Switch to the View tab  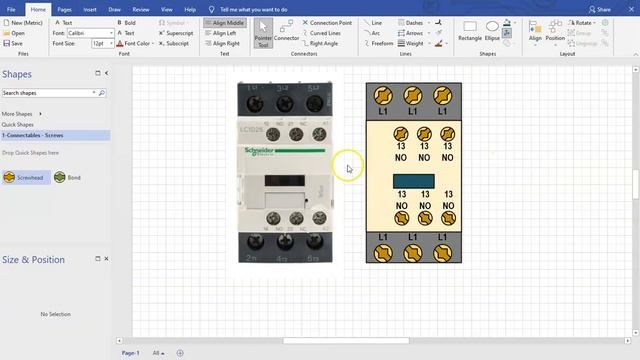[x=167, y=9]
